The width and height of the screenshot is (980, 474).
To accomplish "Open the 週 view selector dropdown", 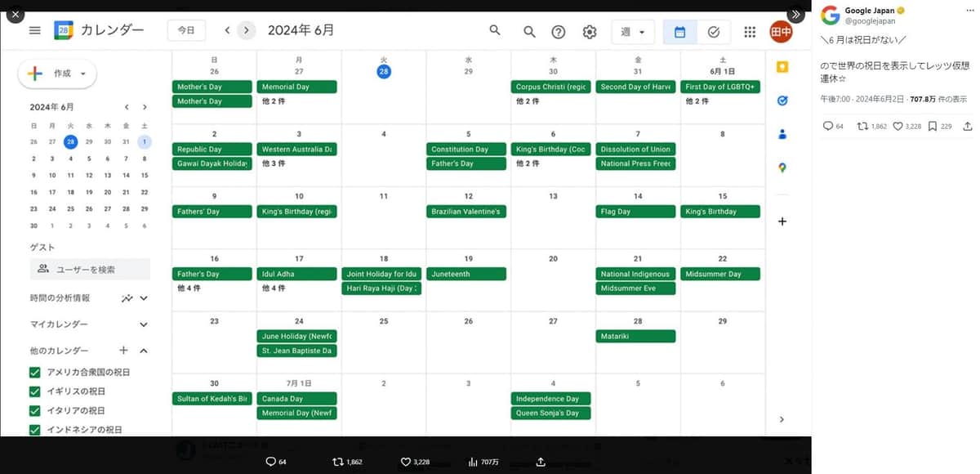I will 633,31.
